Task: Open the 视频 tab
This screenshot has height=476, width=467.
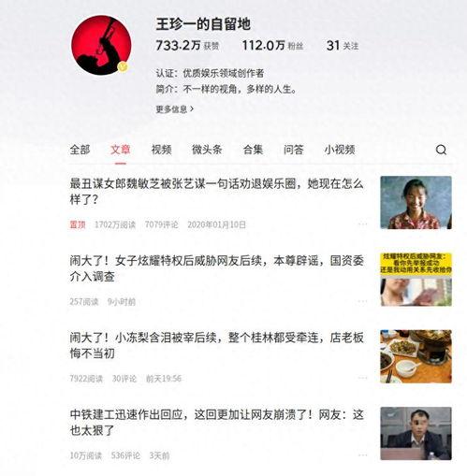Action: (x=161, y=150)
